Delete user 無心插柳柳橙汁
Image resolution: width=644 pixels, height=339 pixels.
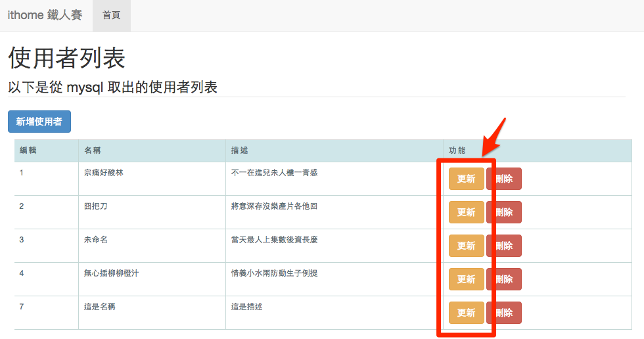505,279
